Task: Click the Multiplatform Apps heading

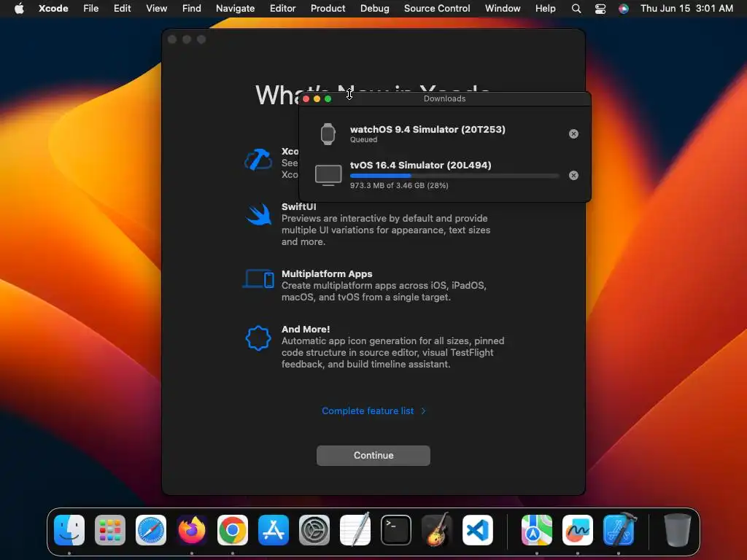Action: [x=327, y=274]
